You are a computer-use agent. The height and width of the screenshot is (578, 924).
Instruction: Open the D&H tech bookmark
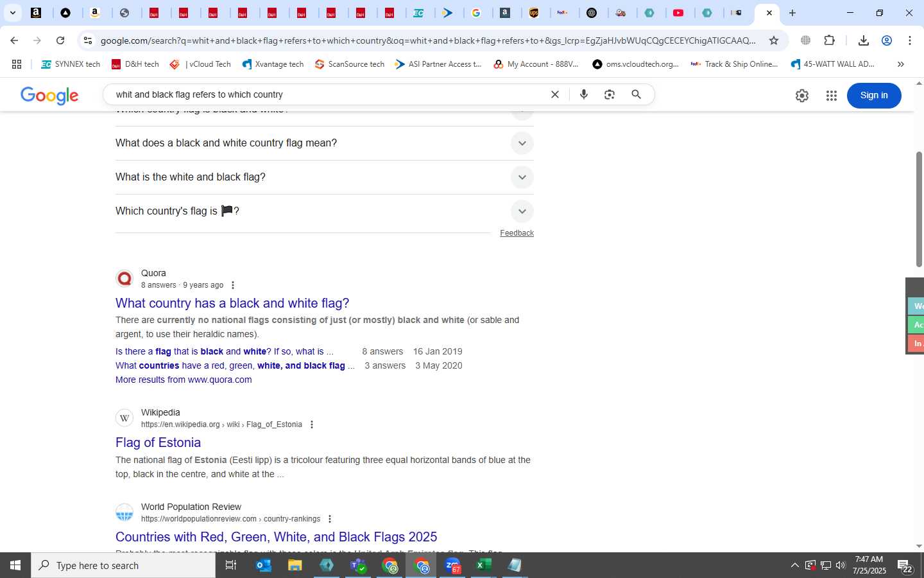pyautogui.click(x=135, y=64)
